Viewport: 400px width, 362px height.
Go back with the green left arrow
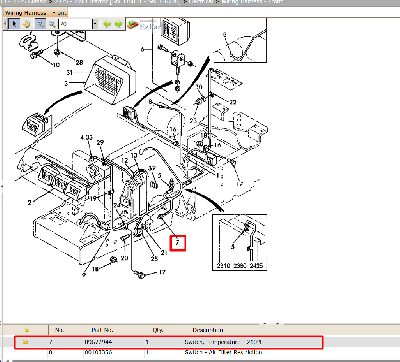pos(107,24)
